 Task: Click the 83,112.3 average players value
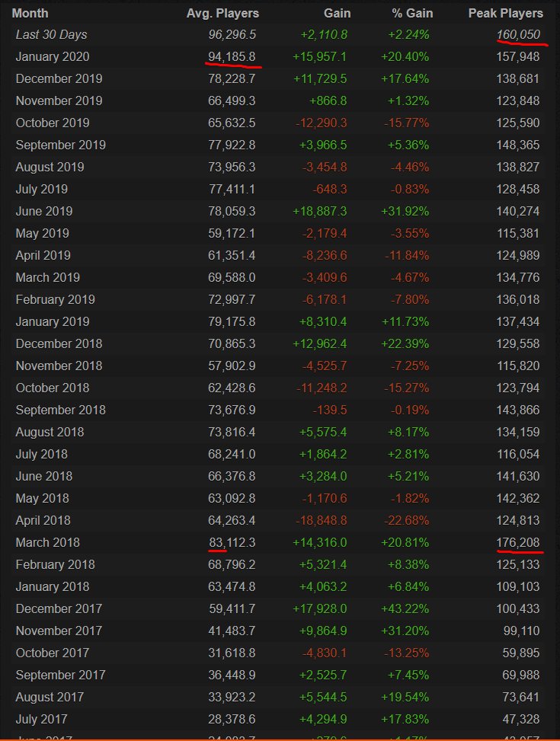click(232, 542)
